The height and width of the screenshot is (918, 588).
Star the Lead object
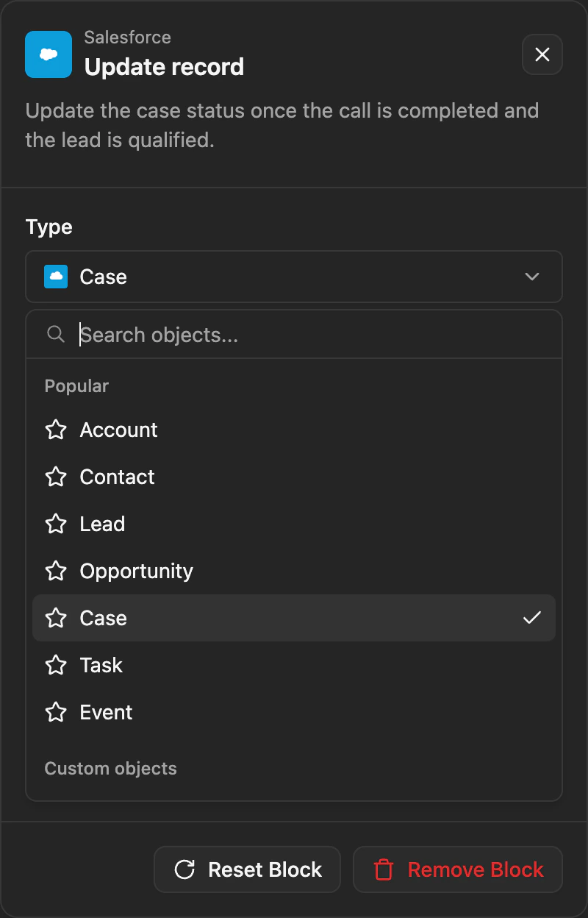[x=56, y=524]
